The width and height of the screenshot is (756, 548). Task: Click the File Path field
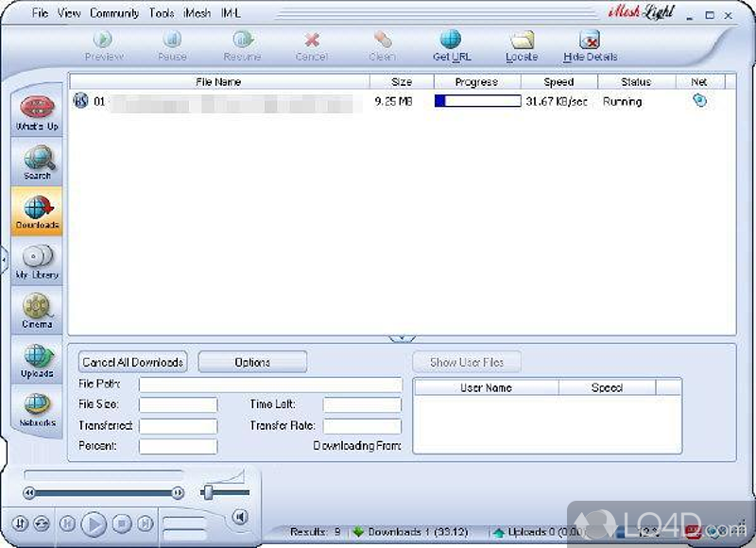tap(270, 385)
